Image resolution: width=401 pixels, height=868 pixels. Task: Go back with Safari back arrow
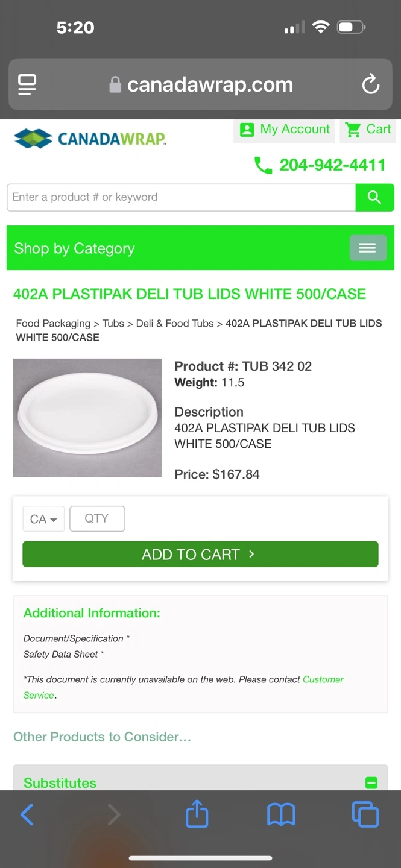pos(27,815)
